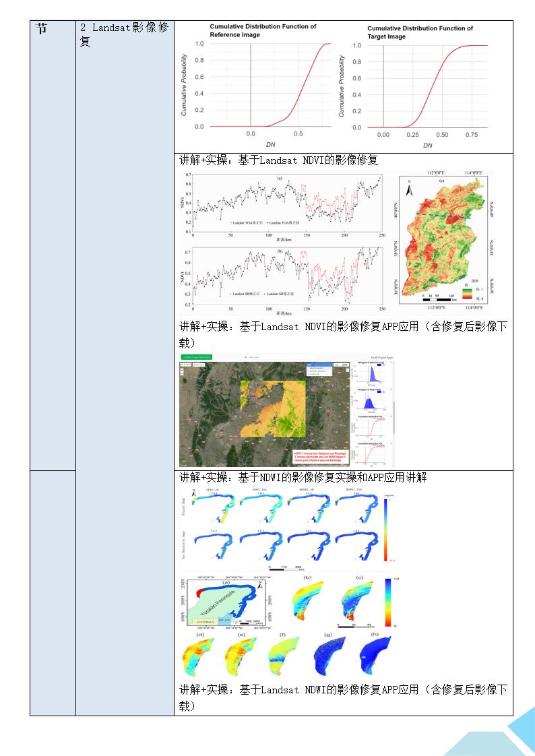Image resolution: width=535 pixels, height=756 pixels.
Task: Click 'Cumulative Distribution Function of Reference Image' title
Action: coord(263,30)
